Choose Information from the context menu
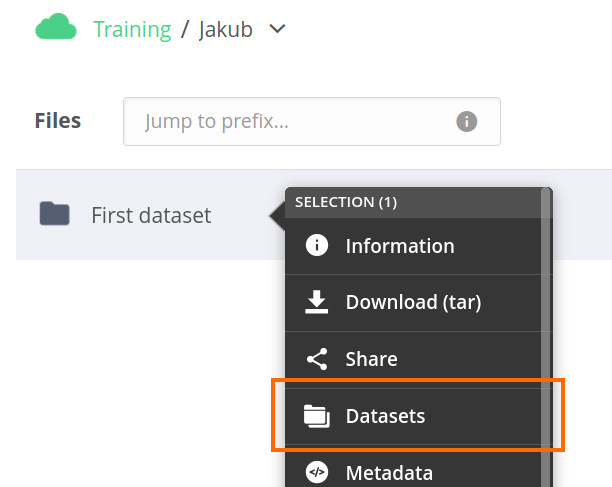 [399, 246]
